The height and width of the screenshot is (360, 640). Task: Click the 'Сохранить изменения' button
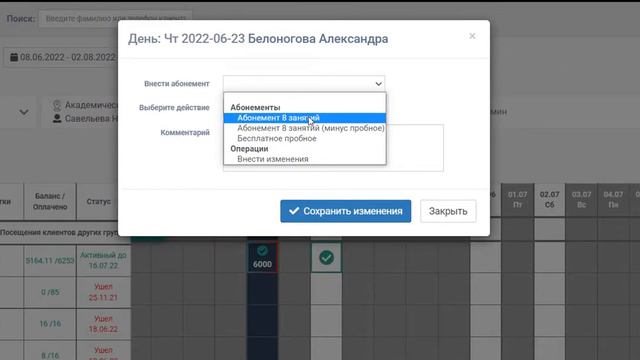point(345,211)
